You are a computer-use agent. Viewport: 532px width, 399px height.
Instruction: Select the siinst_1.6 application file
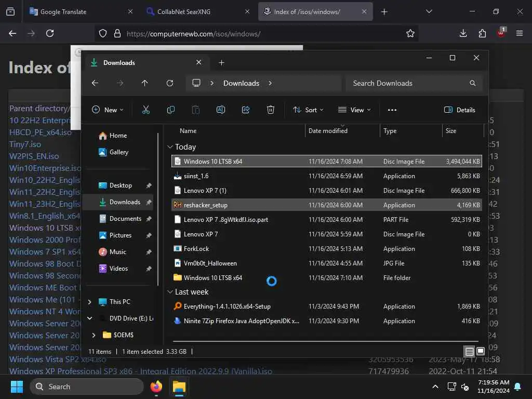[x=327, y=176]
